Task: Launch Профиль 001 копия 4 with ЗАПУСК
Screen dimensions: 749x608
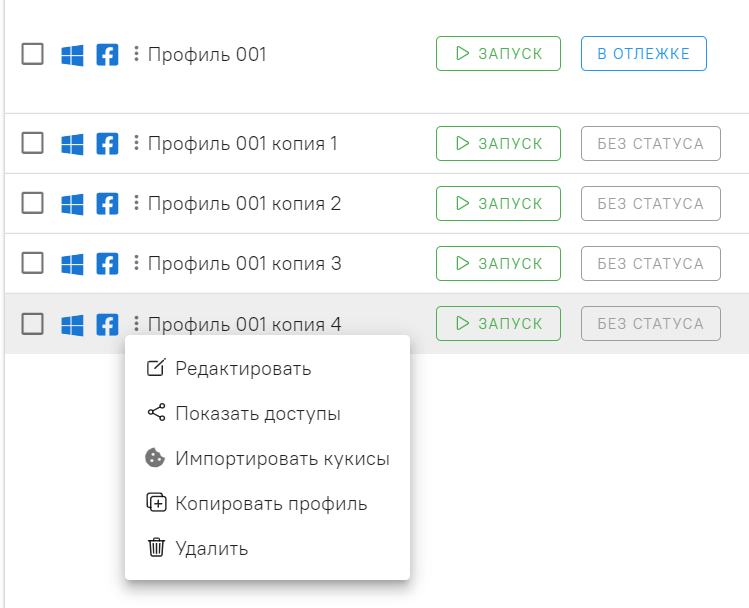Action: click(498, 323)
